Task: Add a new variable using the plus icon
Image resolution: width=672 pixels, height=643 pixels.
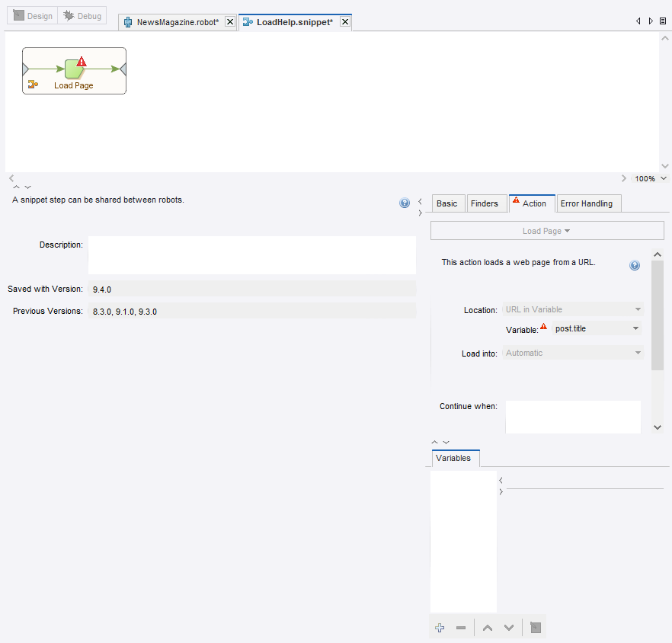Action: tap(440, 627)
